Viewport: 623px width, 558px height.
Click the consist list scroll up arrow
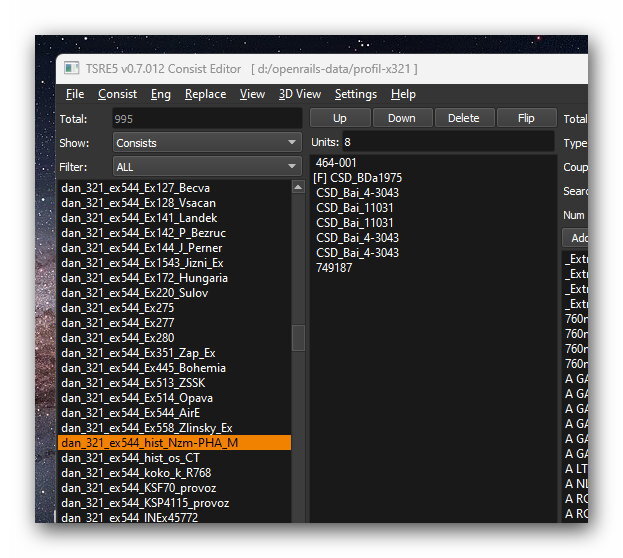[x=298, y=187]
